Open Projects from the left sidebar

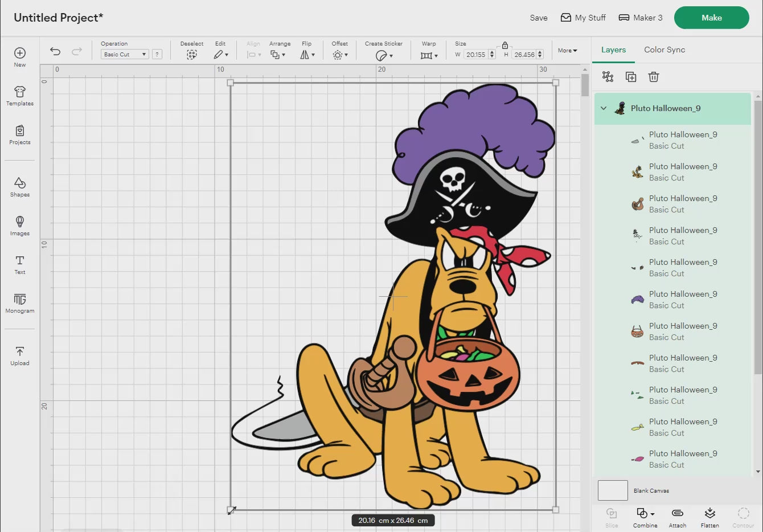point(20,134)
